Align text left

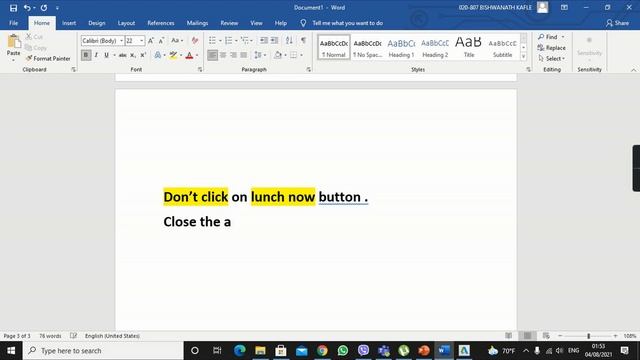click(x=212, y=55)
